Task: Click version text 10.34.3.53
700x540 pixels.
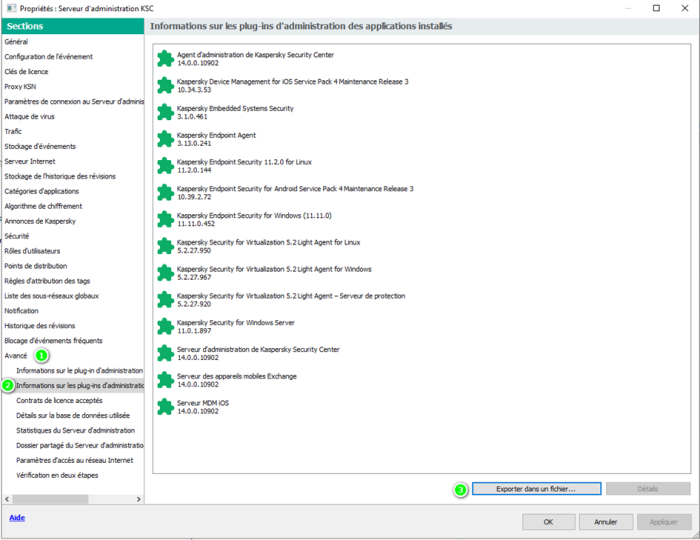Action: pyautogui.click(x=194, y=90)
